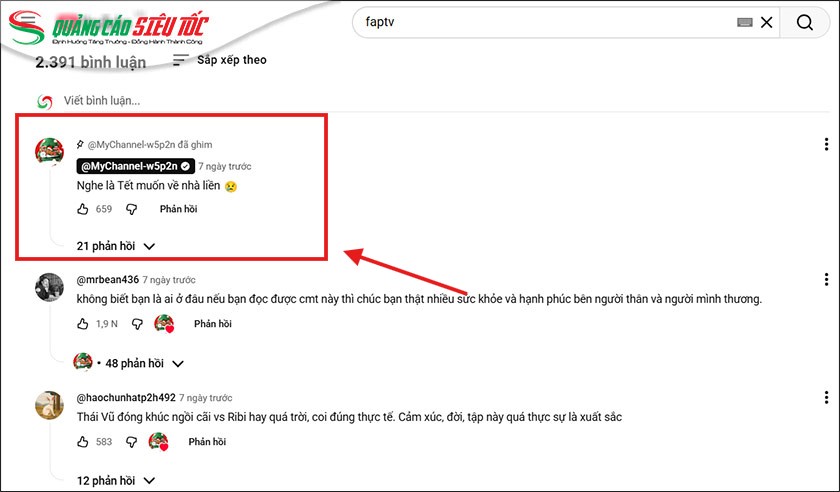The width and height of the screenshot is (840, 492).
Task: Open the Sắp xếp theo sort menu
Action: (220, 61)
